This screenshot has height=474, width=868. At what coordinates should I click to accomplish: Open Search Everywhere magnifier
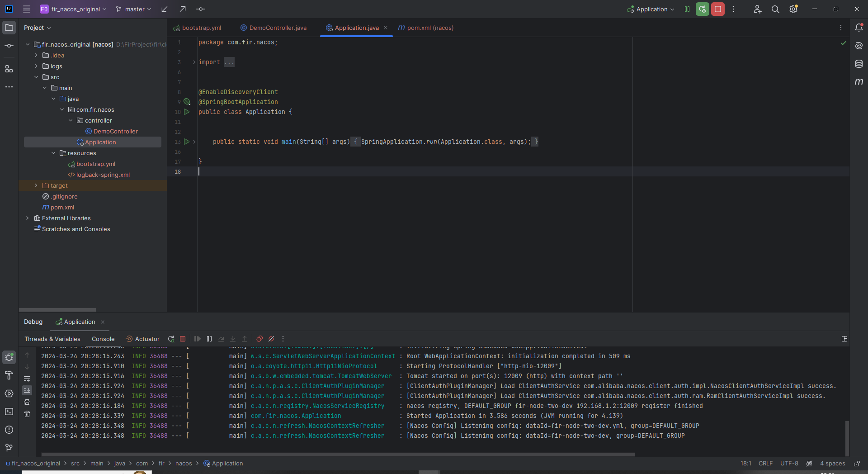[775, 9]
